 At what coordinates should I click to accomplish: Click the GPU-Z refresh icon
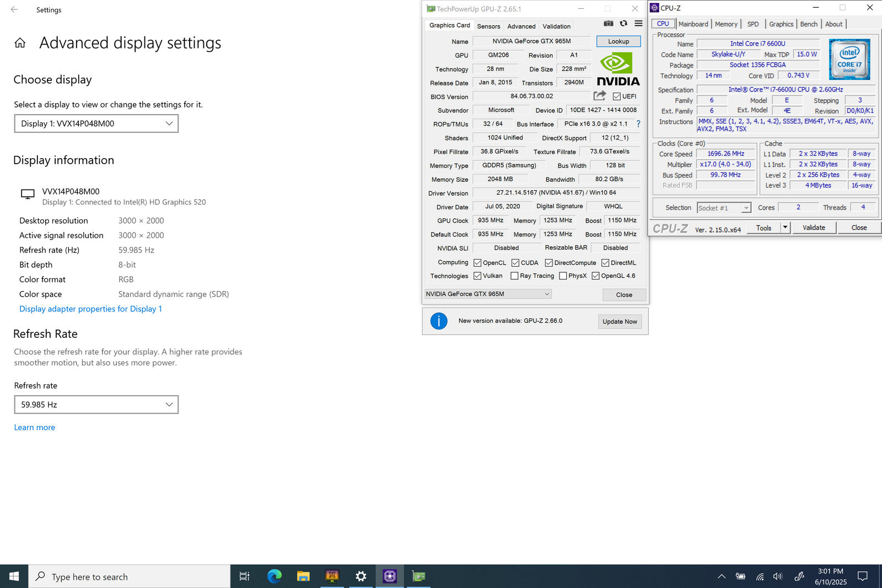[x=623, y=24]
